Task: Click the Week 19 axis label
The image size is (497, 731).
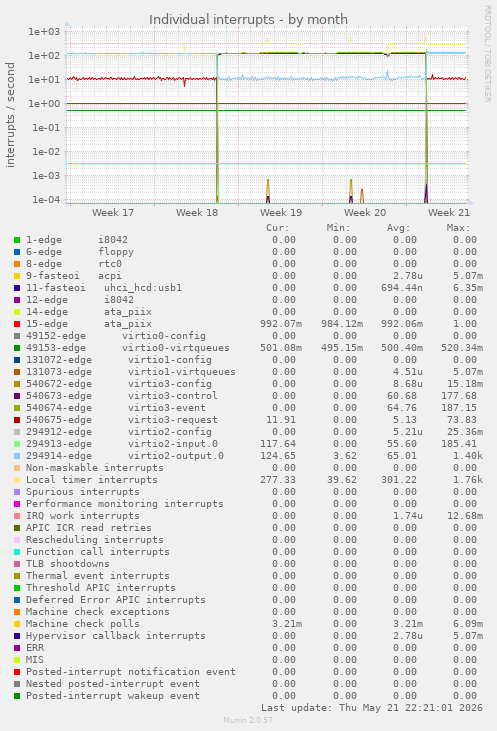Action: (x=281, y=213)
